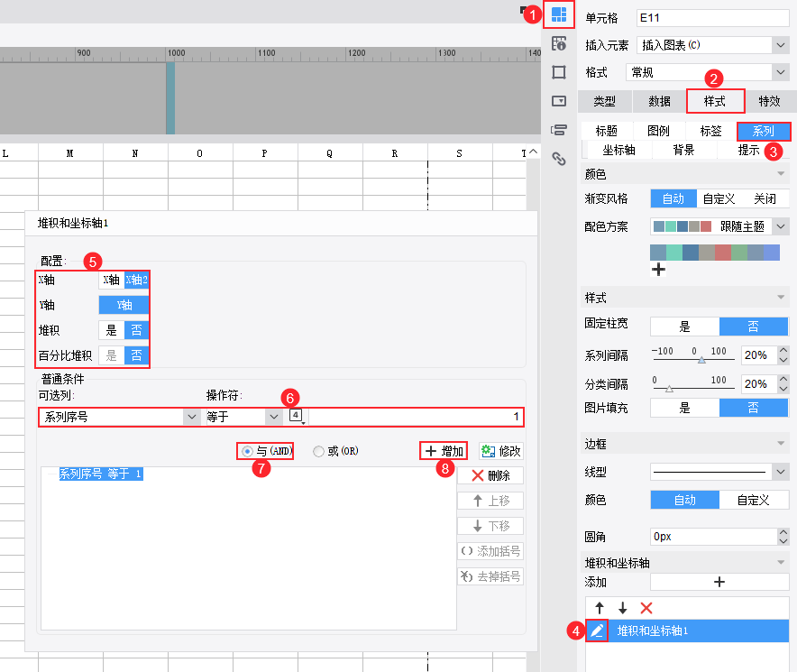Image resolution: width=797 pixels, height=672 pixels.
Task: Open the 等于 operator dropdown
Action: click(274, 417)
